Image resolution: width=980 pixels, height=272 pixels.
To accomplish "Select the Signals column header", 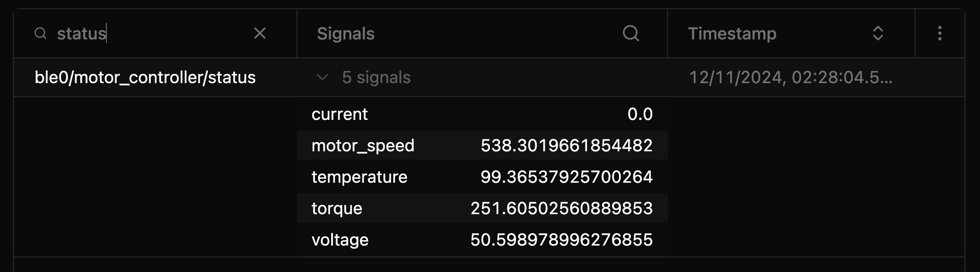I will 346,34.
